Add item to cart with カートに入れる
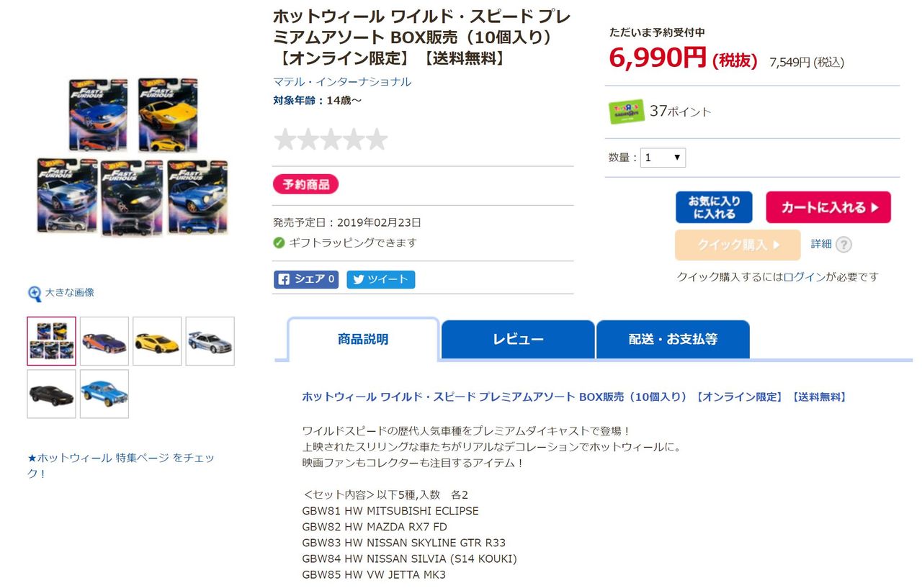Screen dimensions: 922x588 tap(828, 207)
